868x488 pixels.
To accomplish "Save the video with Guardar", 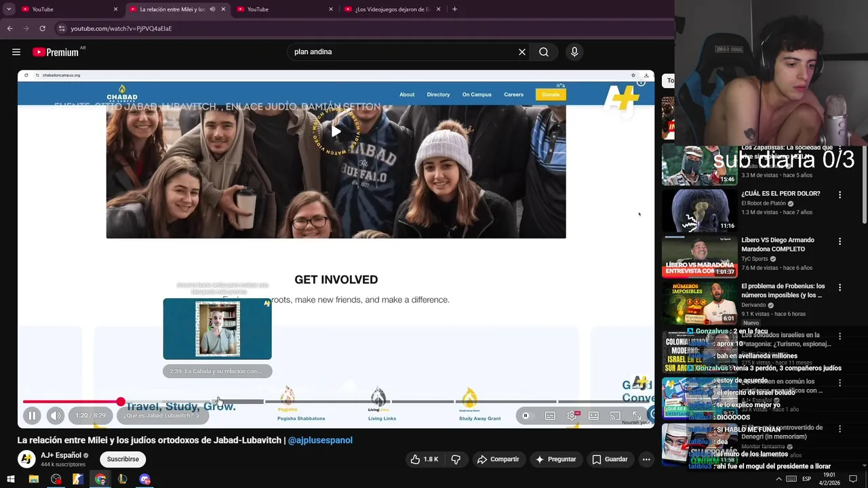I will coord(610,460).
